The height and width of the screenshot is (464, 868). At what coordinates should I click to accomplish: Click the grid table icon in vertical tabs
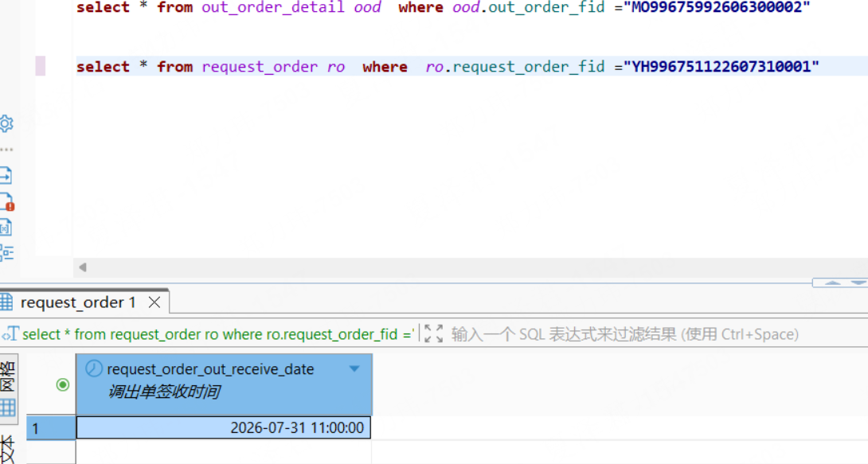click(x=8, y=408)
